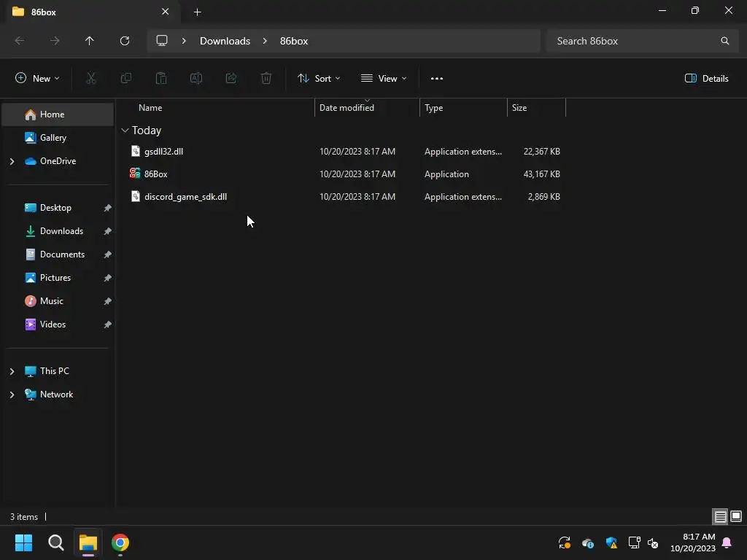The width and height of the screenshot is (747, 560).
Task: Add a new tab with plus icon
Action: click(197, 12)
